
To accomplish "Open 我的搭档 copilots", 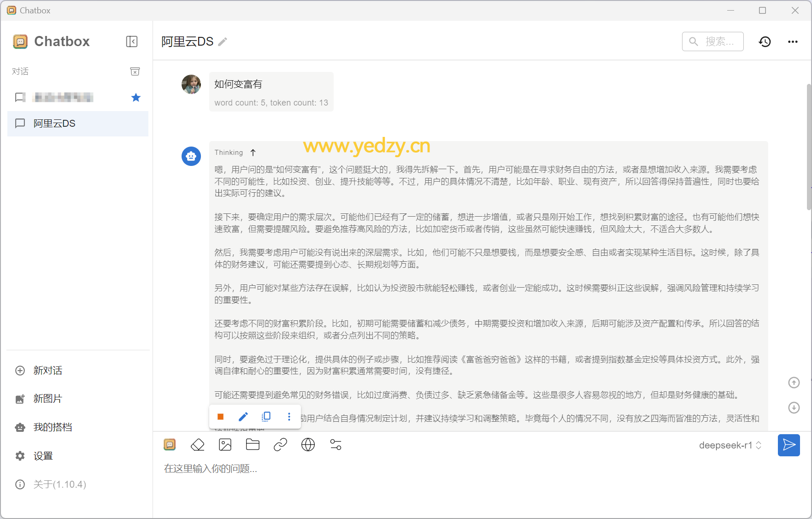I will (x=78, y=427).
